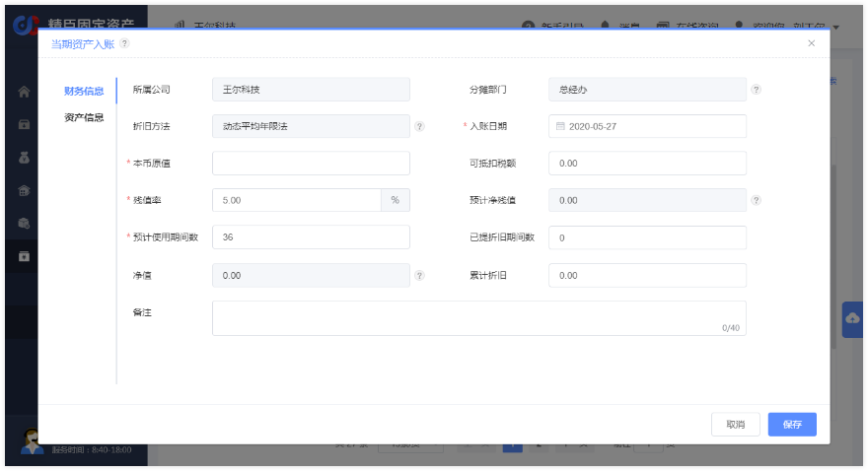868x471 pixels.
Task: Click the second sidebar icon below home
Action: pos(24,124)
